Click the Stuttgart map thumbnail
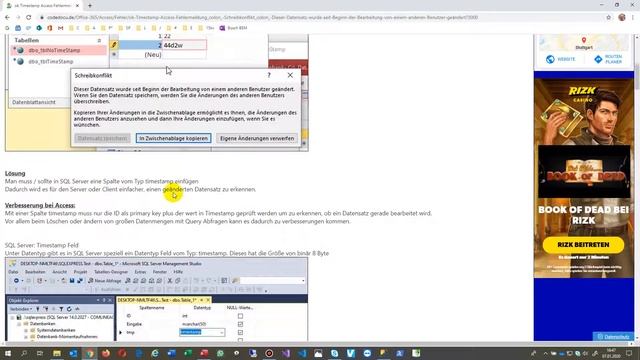This screenshot has height=360, width=640. (x=584, y=42)
